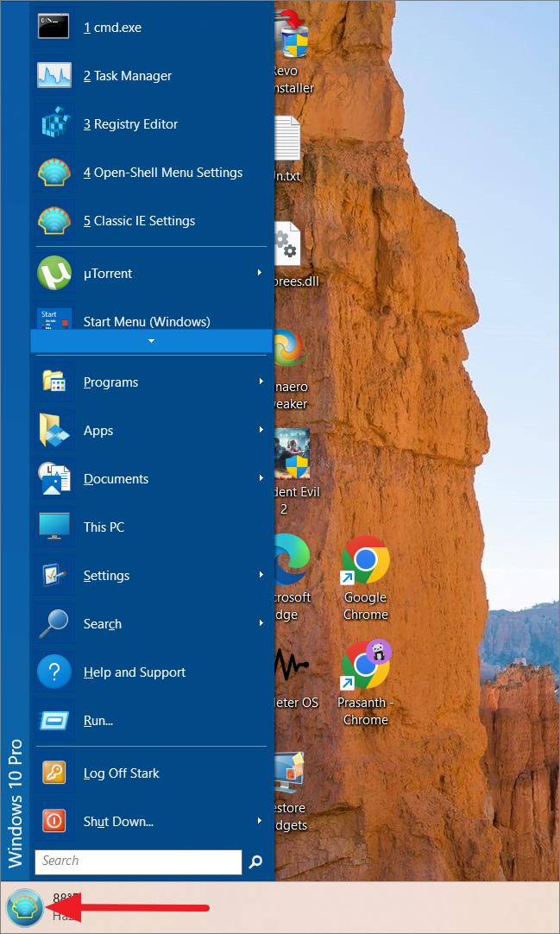
Task: Open the Settings menu item
Action: click(106, 576)
